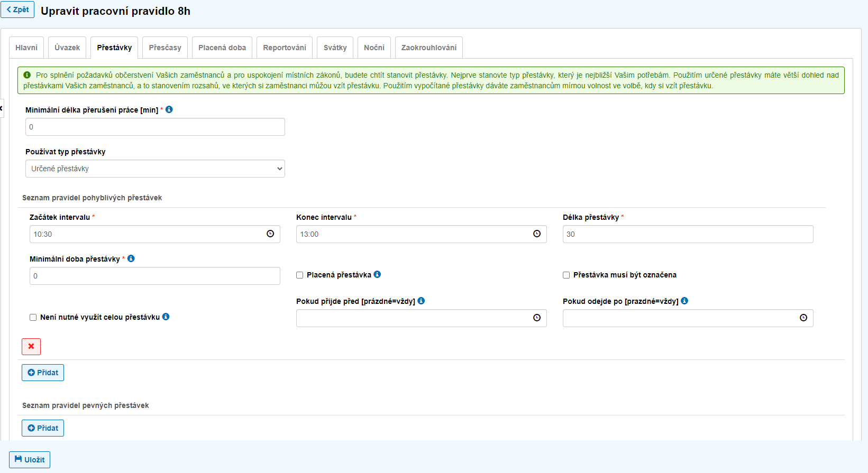Expand the Používat typ přestávky dropdown

pos(155,169)
